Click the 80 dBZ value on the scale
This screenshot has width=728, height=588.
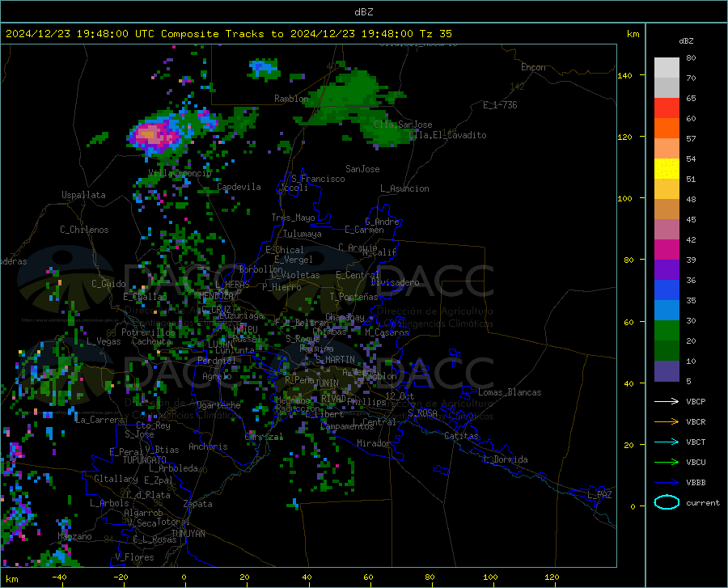[x=691, y=58]
